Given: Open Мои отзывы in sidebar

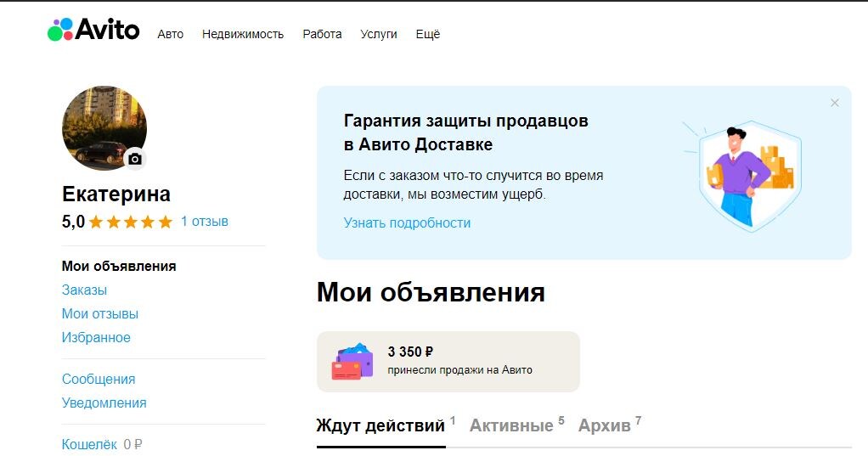Looking at the screenshot, I should pyautogui.click(x=99, y=314).
